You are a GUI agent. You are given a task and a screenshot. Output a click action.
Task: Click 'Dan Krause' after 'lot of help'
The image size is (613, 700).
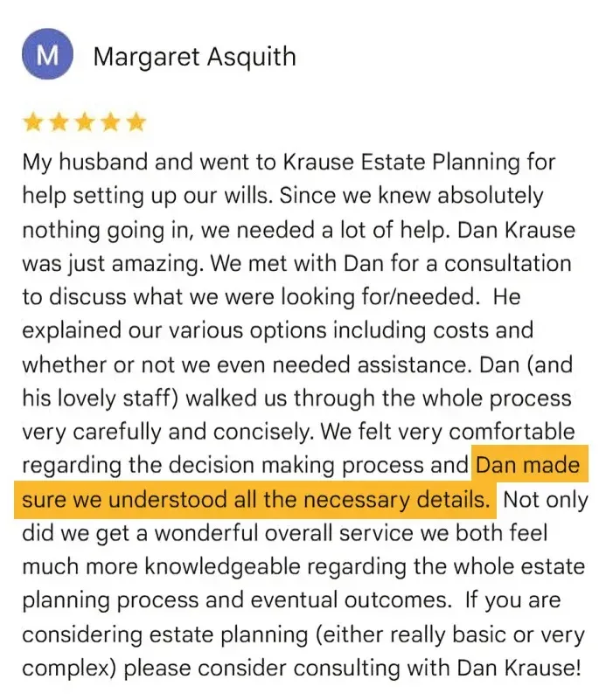(516, 230)
